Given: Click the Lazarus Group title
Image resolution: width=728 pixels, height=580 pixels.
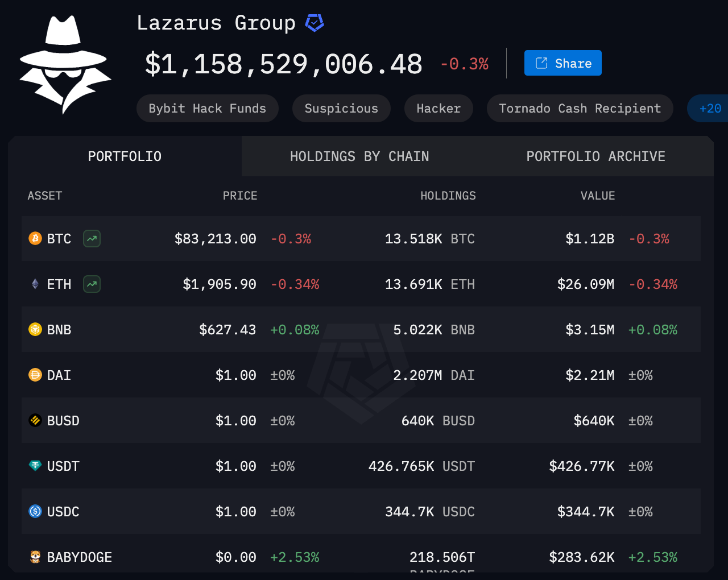Looking at the screenshot, I should coord(216,23).
